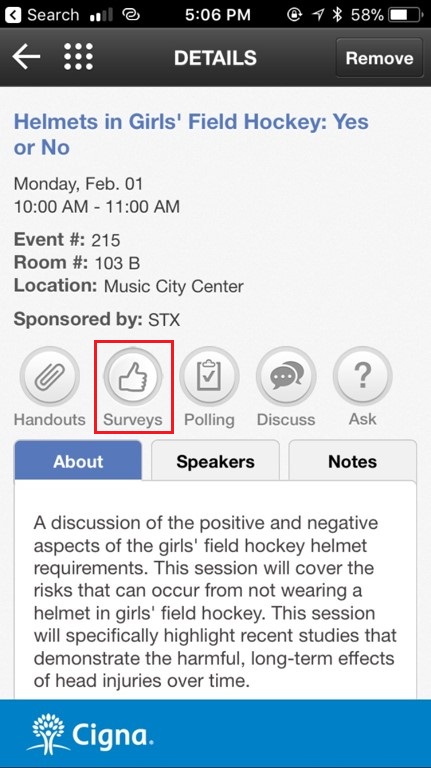Open the Surveys thumbs-up icon
This screenshot has width=431, height=768.
coord(133,377)
